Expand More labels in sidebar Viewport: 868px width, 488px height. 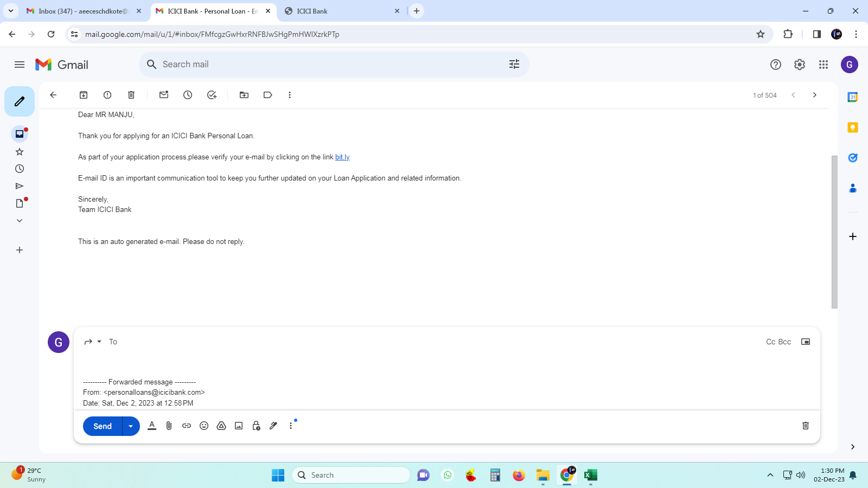tap(20, 221)
